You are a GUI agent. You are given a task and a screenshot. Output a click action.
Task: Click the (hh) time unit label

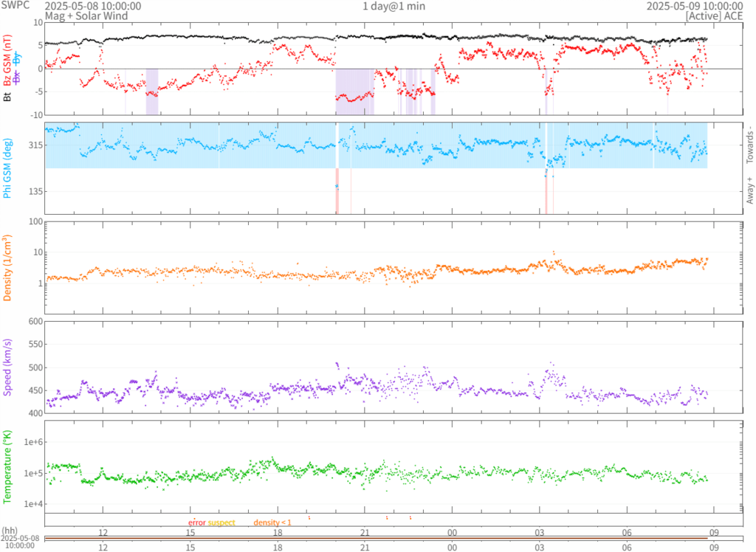(x=10, y=531)
